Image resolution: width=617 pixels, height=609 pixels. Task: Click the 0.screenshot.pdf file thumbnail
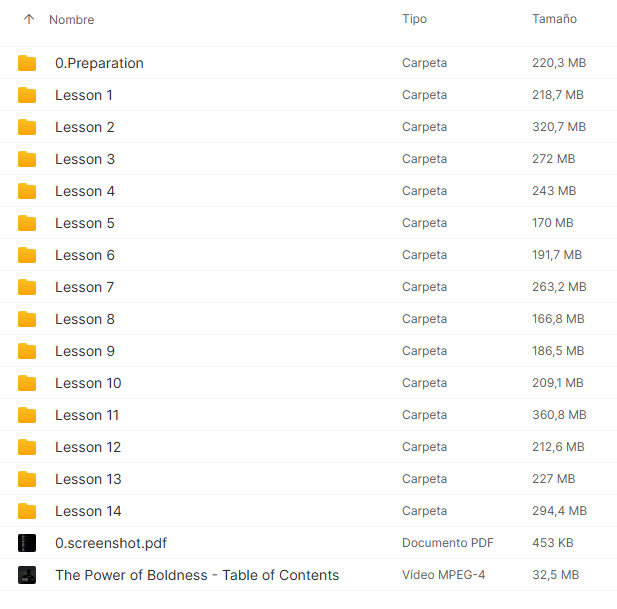(27, 543)
